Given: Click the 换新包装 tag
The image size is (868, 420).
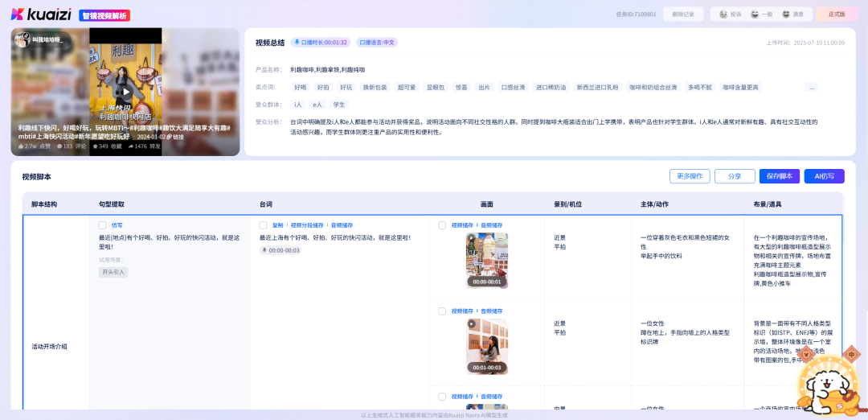Looking at the screenshot, I should 374,88.
